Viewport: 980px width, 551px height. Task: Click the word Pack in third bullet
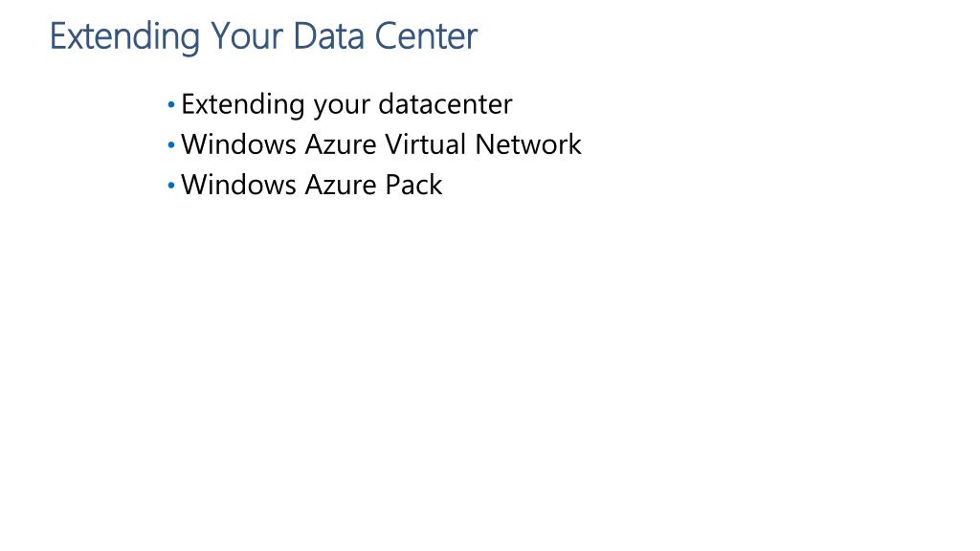tap(413, 185)
